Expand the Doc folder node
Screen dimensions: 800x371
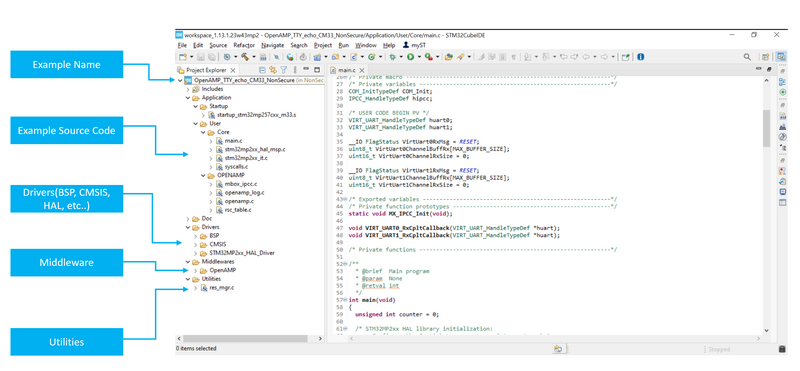[x=188, y=218]
